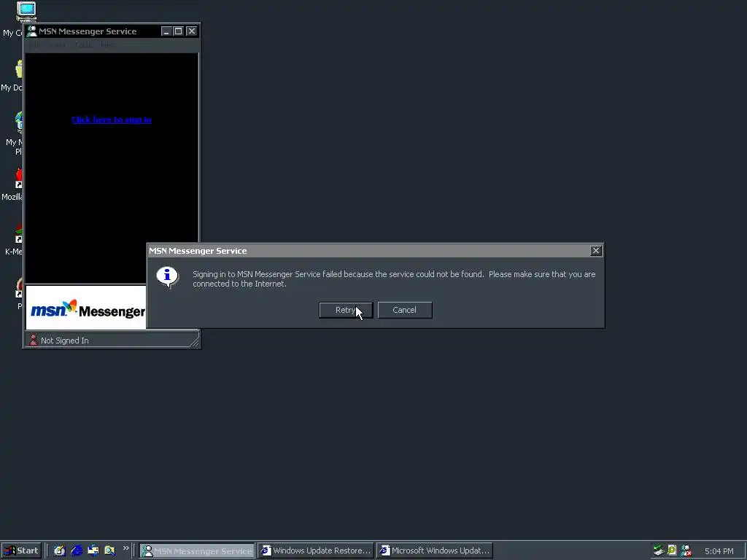This screenshot has height=560, width=747.
Task: Switch to Windows Update Restore taskbar button
Action: coord(317,551)
